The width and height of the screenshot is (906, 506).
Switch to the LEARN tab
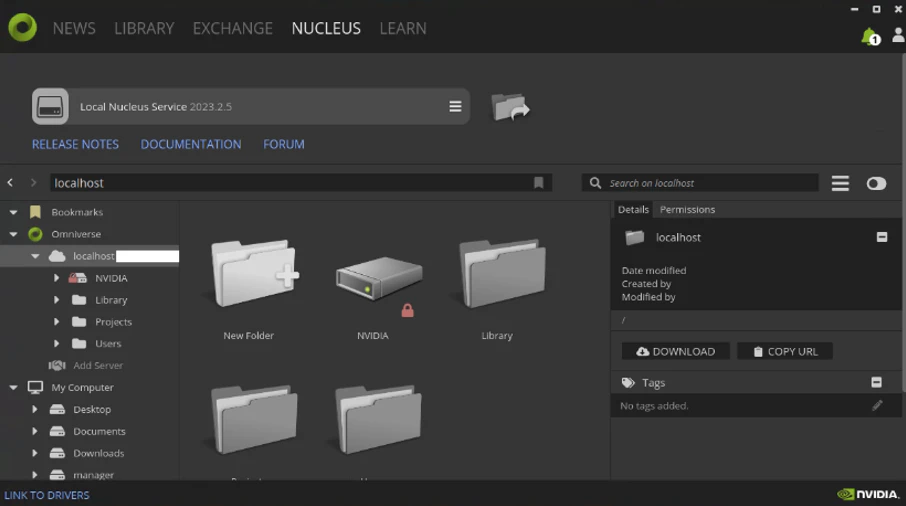tap(403, 28)
